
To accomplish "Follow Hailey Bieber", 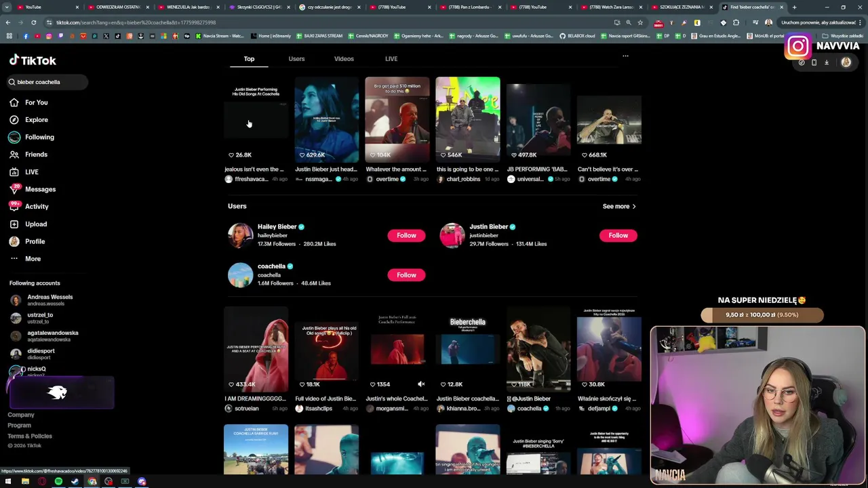I will (x=406, y=235).
